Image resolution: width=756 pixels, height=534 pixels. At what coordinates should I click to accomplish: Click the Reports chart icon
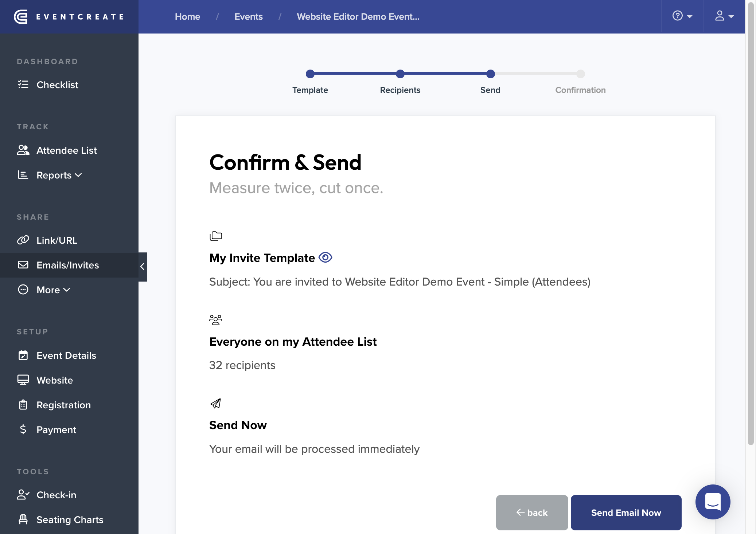tap(23, 175)
